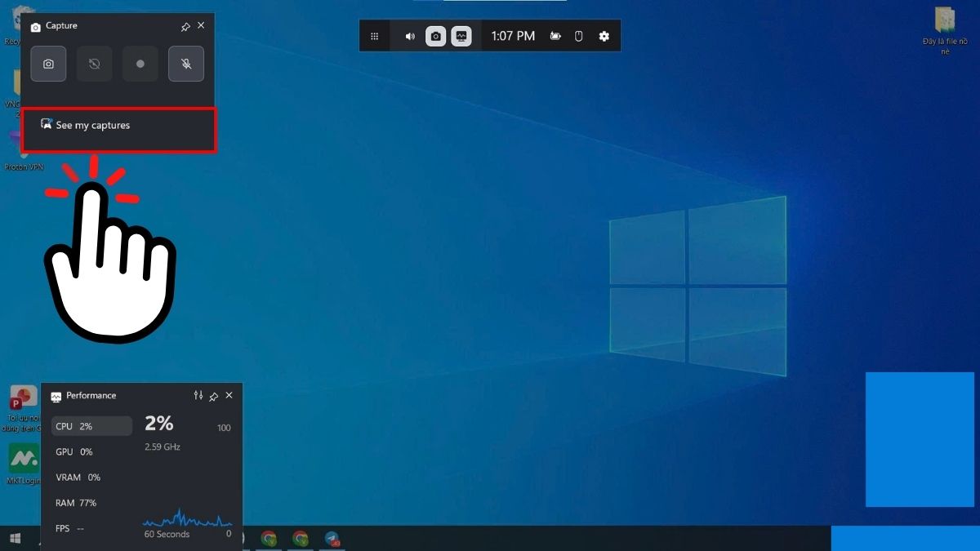Select the Recycle Bin desktop icon
Screen dimensions: 980x551
pos(13,24)
